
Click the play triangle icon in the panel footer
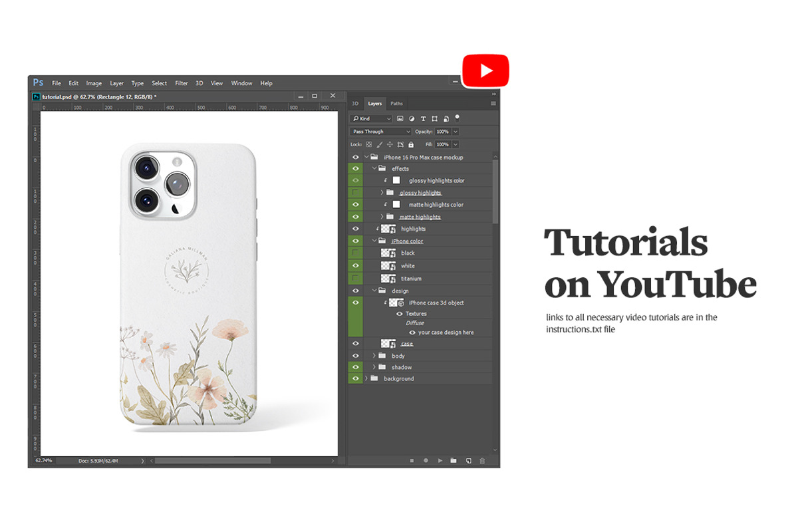coord(440,460)
